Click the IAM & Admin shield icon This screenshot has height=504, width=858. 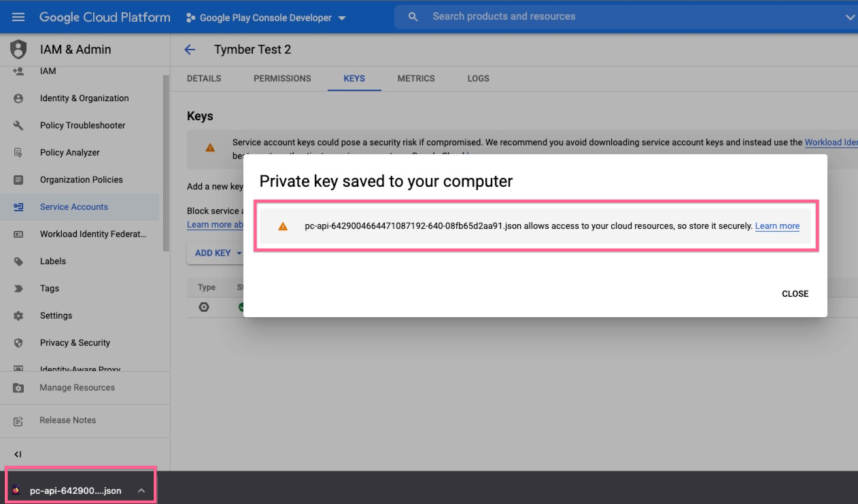tap(18, 50)
